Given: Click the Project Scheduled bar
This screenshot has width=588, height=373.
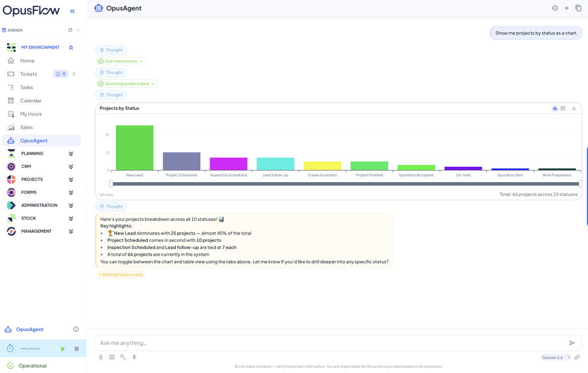Looking at the screenshot, I should point(181,161).
